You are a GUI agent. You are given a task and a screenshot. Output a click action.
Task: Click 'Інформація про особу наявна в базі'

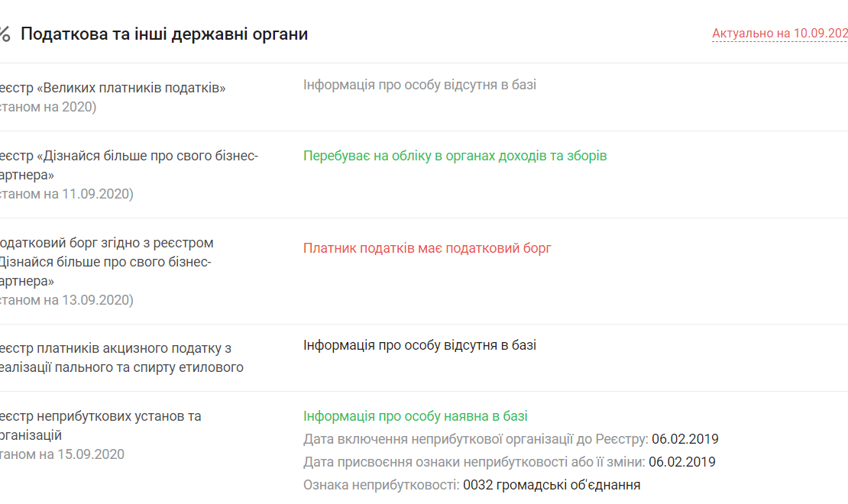415,416
